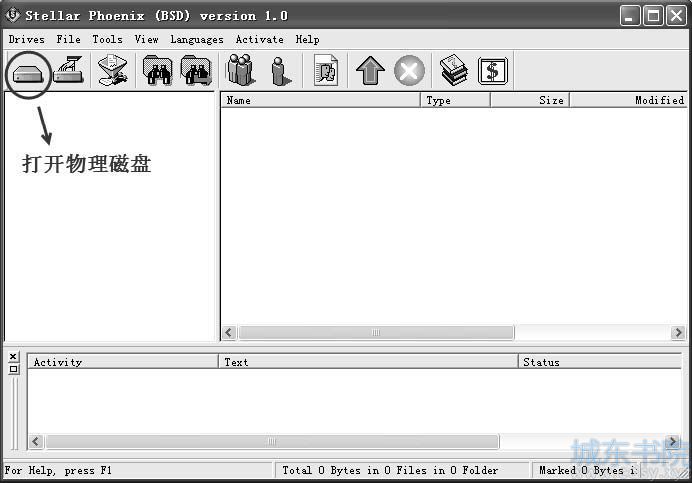The height and width of the screenshot is (483, 692).
Task: Click the Text column header in log
Action: (x=368, y=362)
